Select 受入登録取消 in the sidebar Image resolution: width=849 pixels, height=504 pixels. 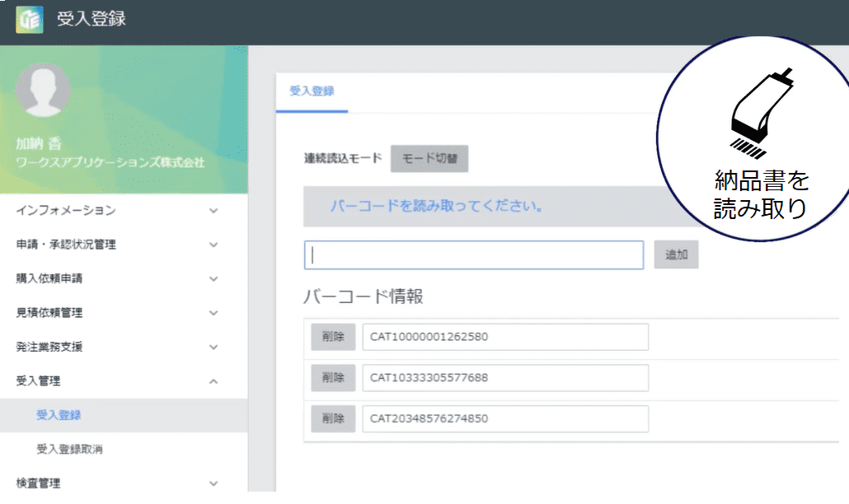[82, 450]
